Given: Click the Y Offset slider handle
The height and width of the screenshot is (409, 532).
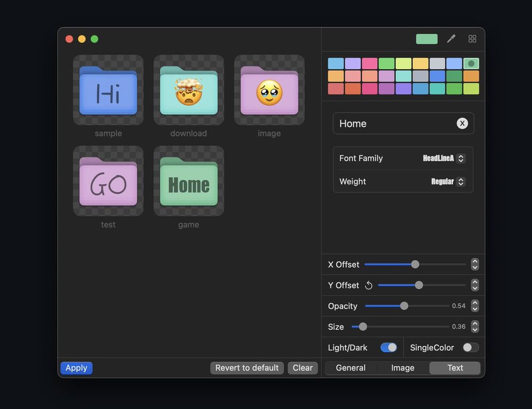Looking at the screenshot, I should click(x=419, y=285).
